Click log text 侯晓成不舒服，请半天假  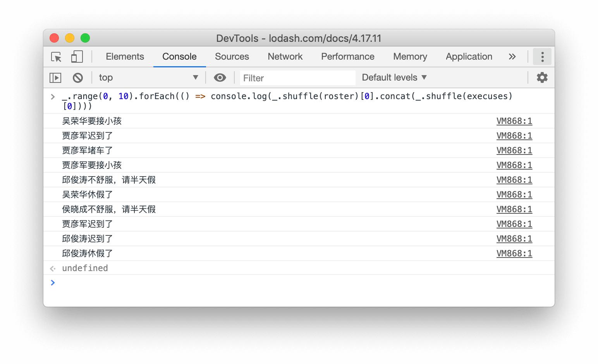pos(109,209)
